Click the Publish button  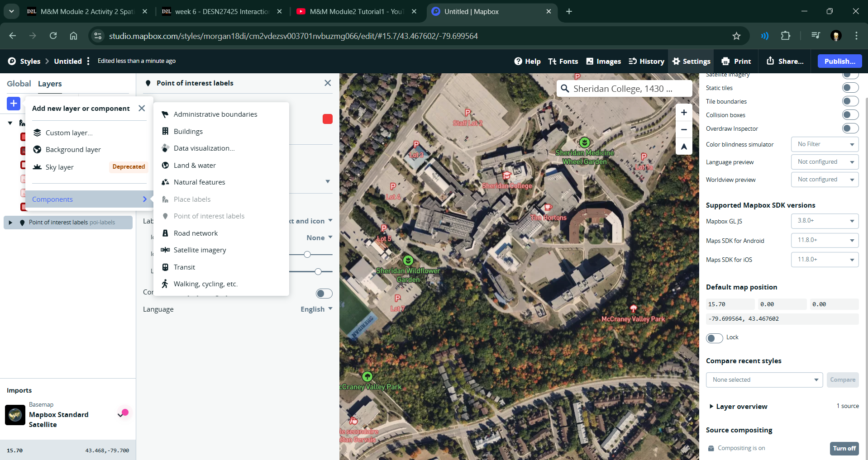839,61
